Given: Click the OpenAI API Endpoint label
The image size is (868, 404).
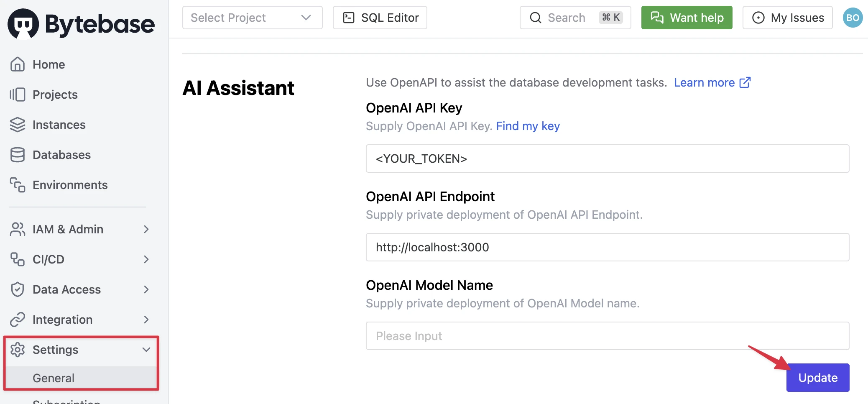Looking at the screenshot, I should point(430,197).
